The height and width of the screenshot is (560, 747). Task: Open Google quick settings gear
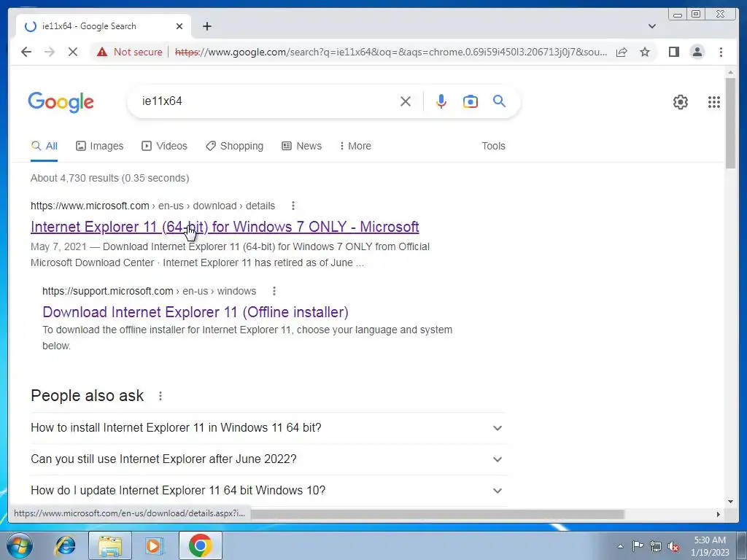pos(681,102)
